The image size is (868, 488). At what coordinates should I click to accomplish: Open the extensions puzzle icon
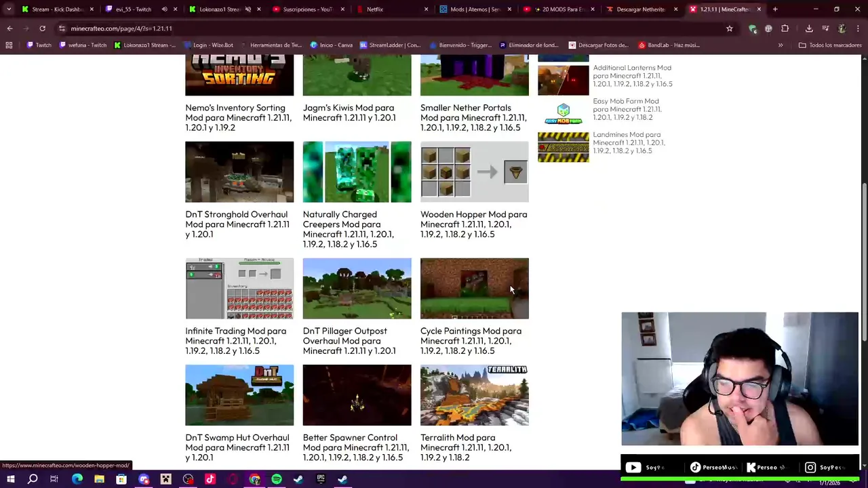(785, 28)
